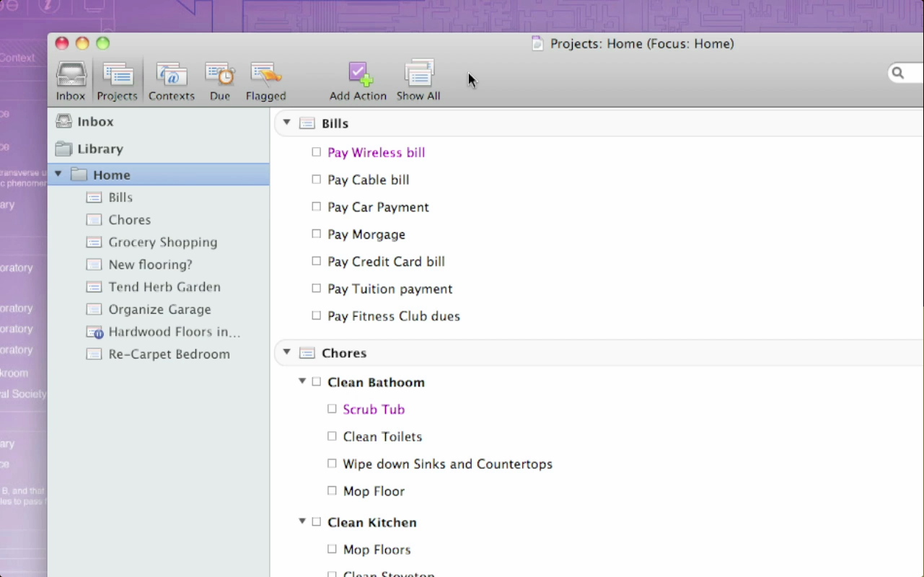Select Hardwood Floors in… project label
This screenshot has width=924, height=577.
click(175, 332)
